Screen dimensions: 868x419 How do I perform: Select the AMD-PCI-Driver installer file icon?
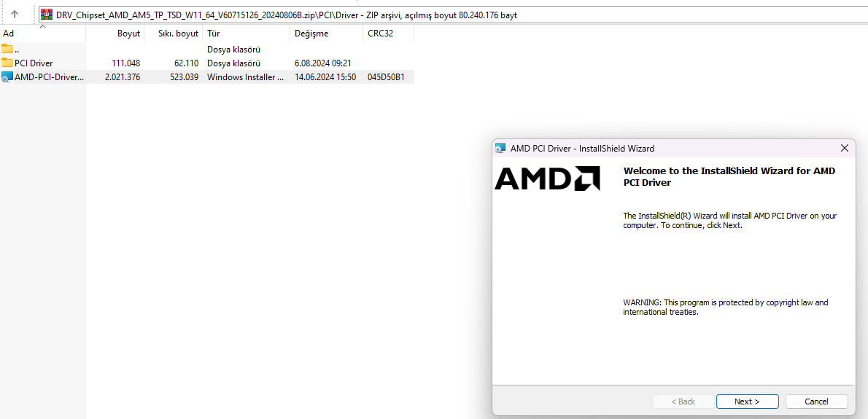point(7,77)
